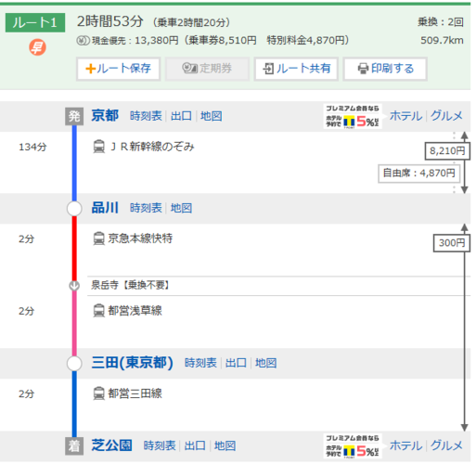Click the 都営三田線 line name

coord(135,393)
